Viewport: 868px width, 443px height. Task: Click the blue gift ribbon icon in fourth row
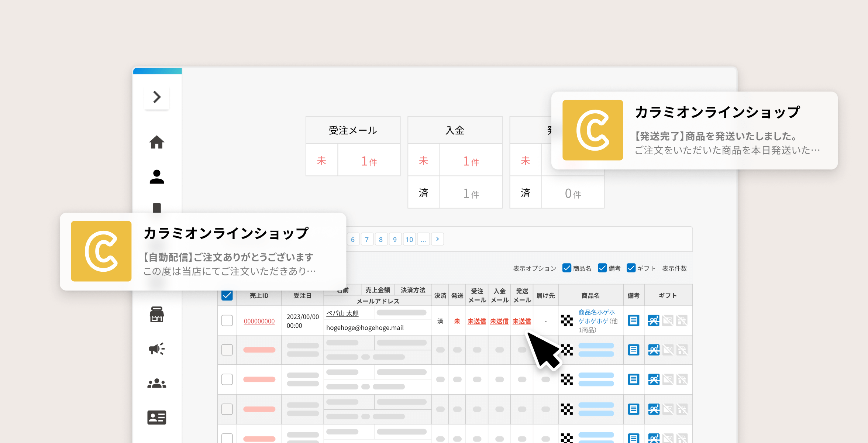point(654,409)
